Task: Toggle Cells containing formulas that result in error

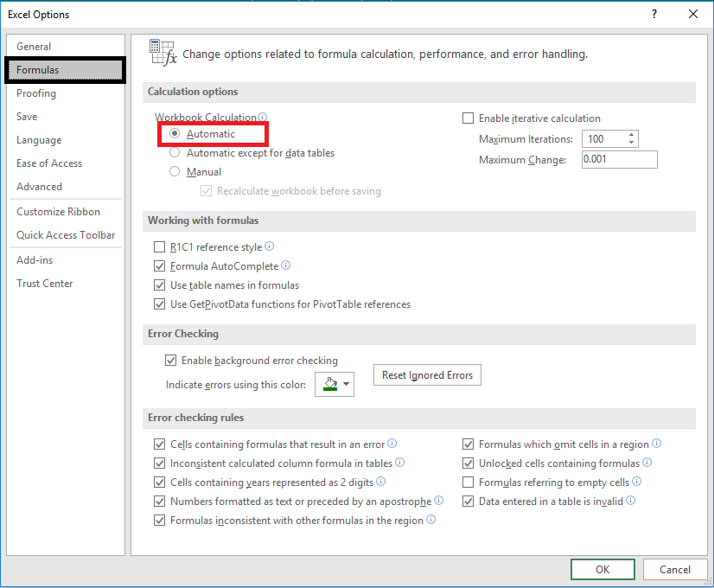Action: (159, 444)
